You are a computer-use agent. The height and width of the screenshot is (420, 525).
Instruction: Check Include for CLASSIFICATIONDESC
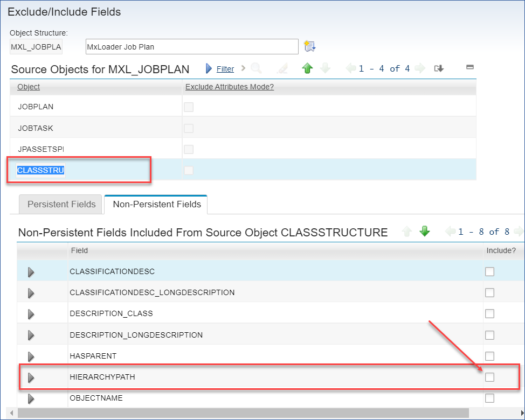(489, 271)
